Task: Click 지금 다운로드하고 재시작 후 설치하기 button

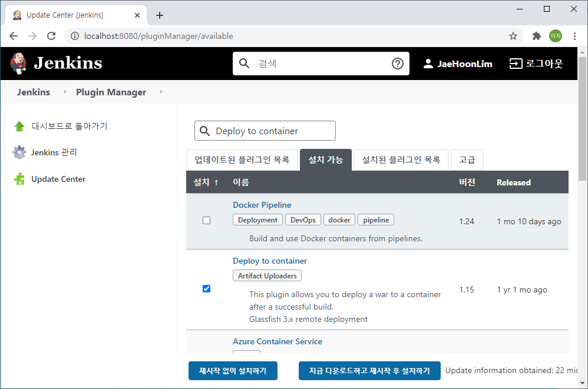Action: pyautogui.click(x=369, y=371)
